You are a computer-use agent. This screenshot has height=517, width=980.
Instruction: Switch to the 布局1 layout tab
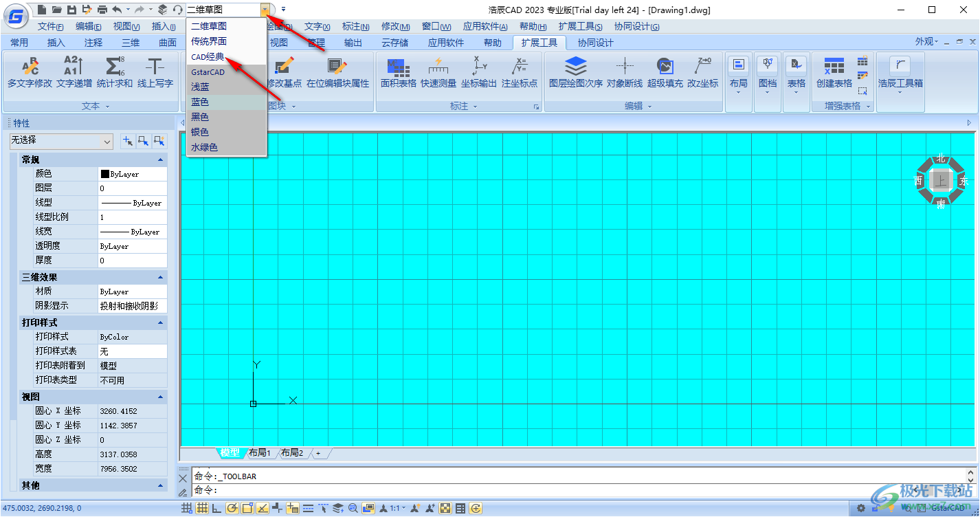click(260, 452)
